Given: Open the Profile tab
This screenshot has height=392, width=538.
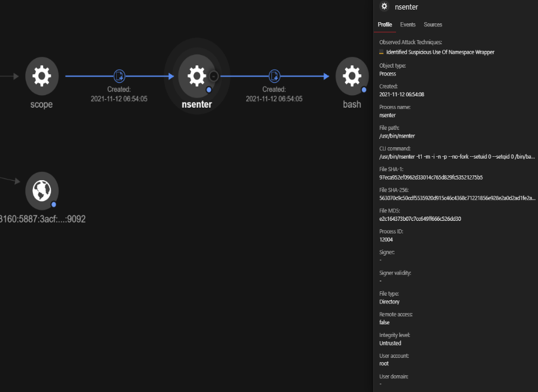Looking at the screenshot, I should [x=385, y=25].
